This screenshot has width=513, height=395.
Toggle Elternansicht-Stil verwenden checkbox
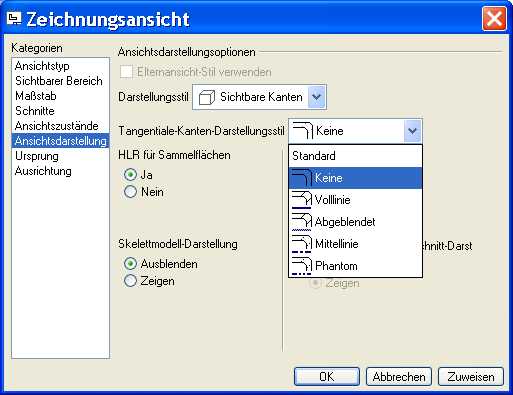126,72
